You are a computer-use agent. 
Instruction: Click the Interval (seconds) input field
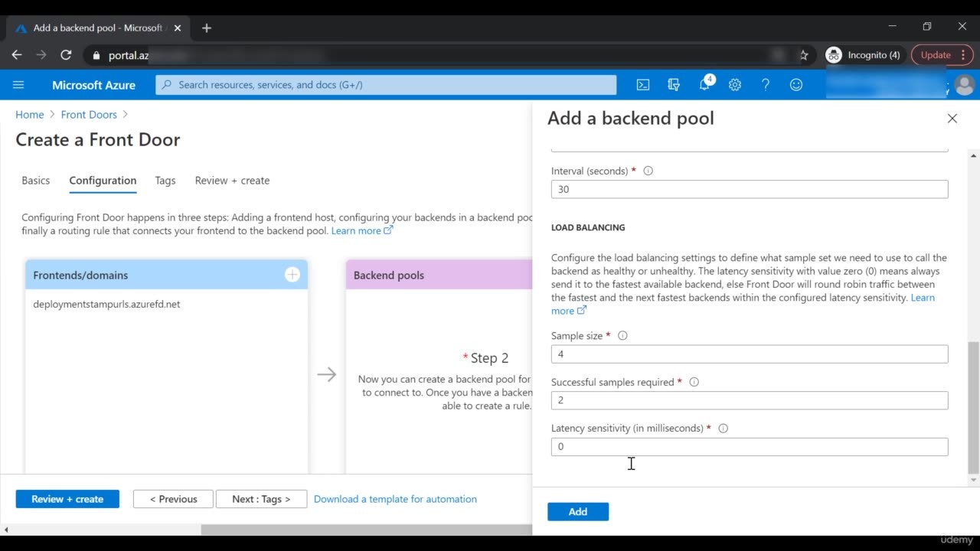coord(750,189)
